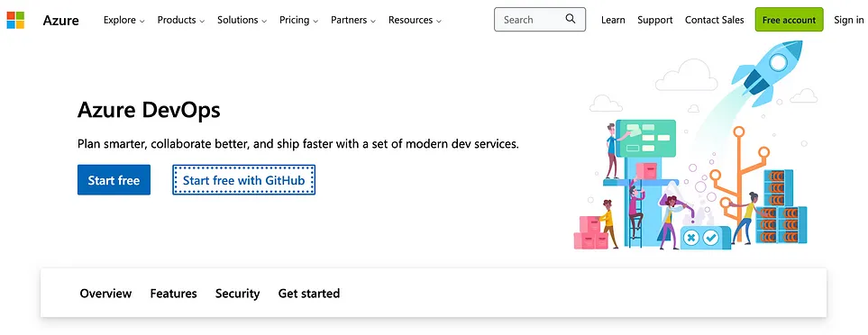
Task: Click Start free with GitHub button
Action: click(244, 180)
